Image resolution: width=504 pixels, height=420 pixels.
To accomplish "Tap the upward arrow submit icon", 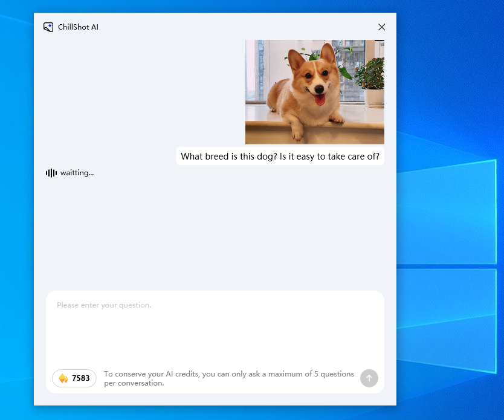I will click(369, 378).
